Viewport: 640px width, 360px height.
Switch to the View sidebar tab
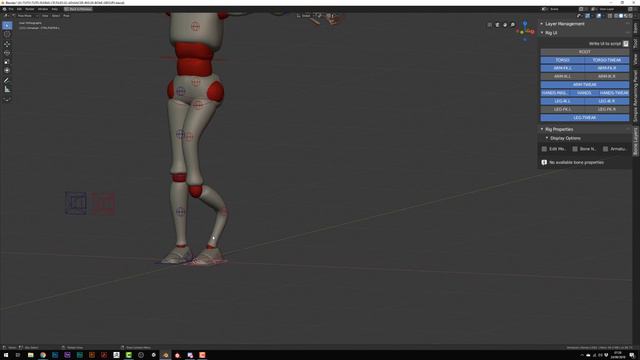click(x=636, y=59)
